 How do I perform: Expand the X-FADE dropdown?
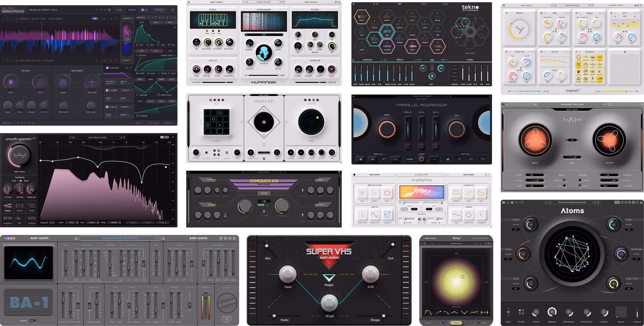(x=127, y=60)
